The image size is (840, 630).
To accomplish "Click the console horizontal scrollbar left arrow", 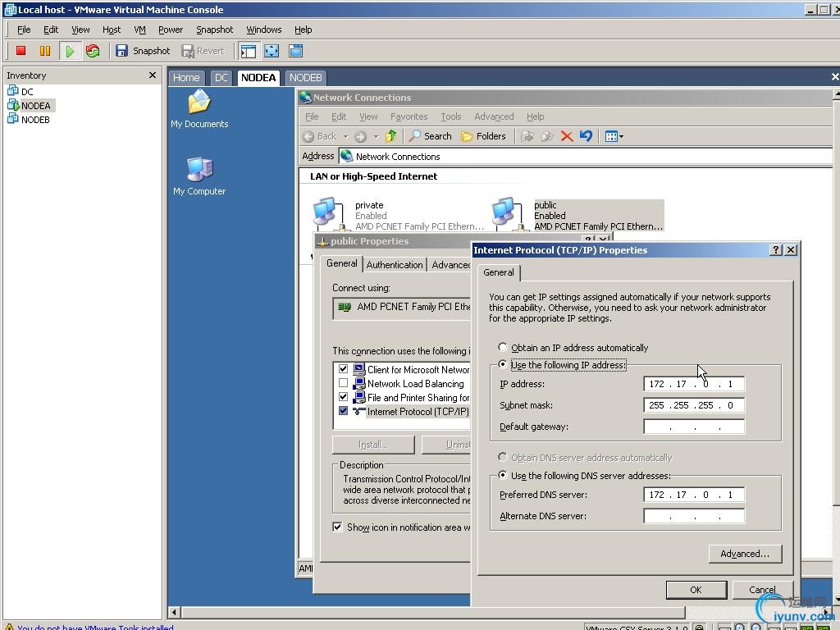I will click(174, 612).
